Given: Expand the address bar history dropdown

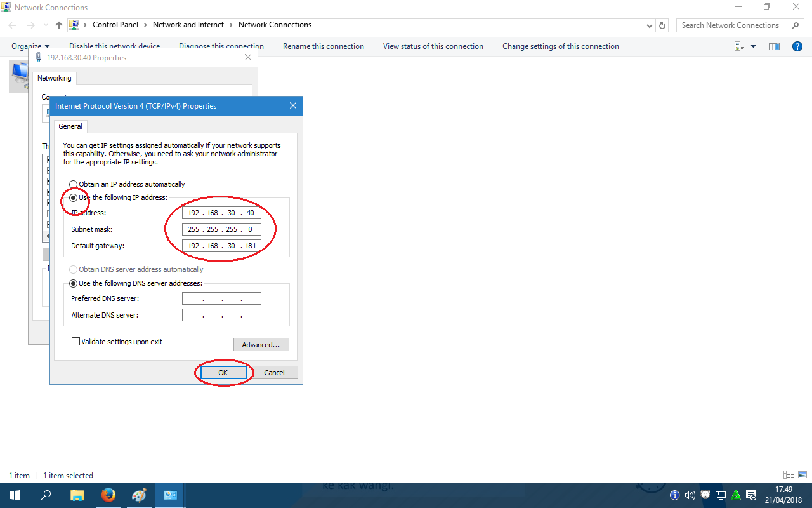Looking at the screenshot, I should 649,25.
